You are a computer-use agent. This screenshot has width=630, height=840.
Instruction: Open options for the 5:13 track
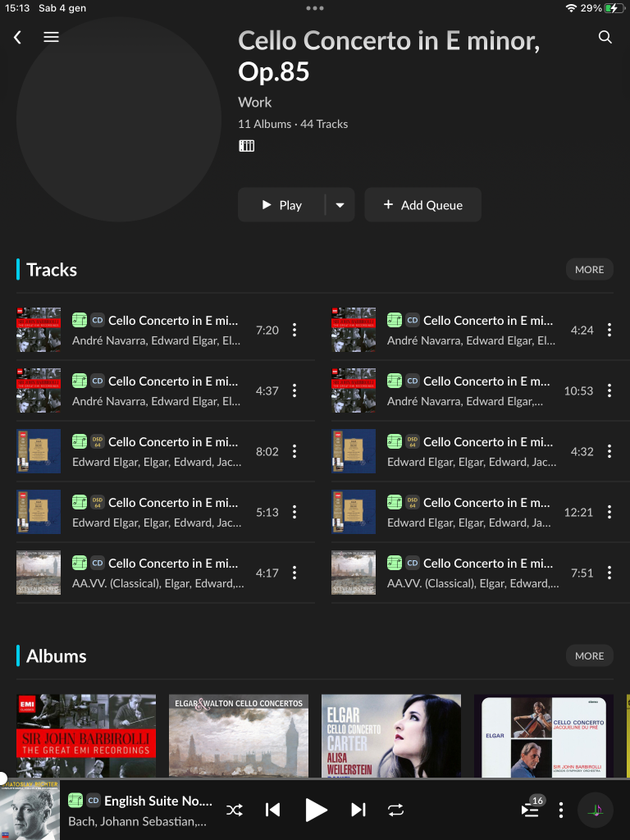(x=294, y=512)
